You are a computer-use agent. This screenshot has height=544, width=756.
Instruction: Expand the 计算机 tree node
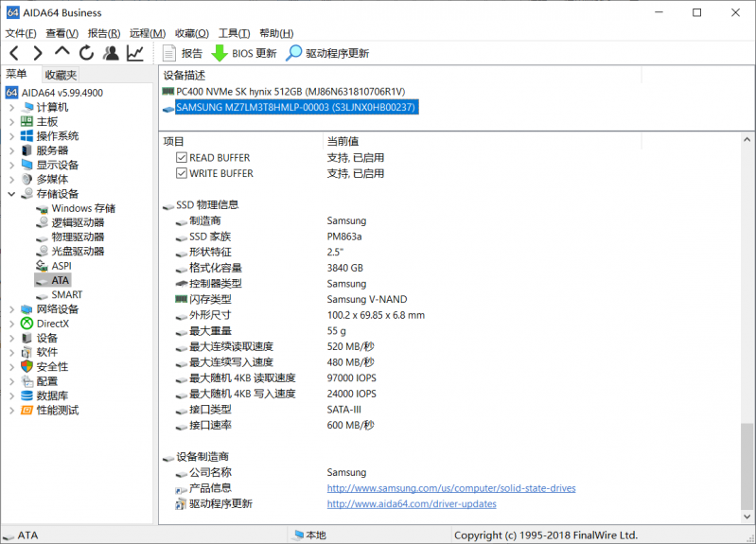point(11,107)
